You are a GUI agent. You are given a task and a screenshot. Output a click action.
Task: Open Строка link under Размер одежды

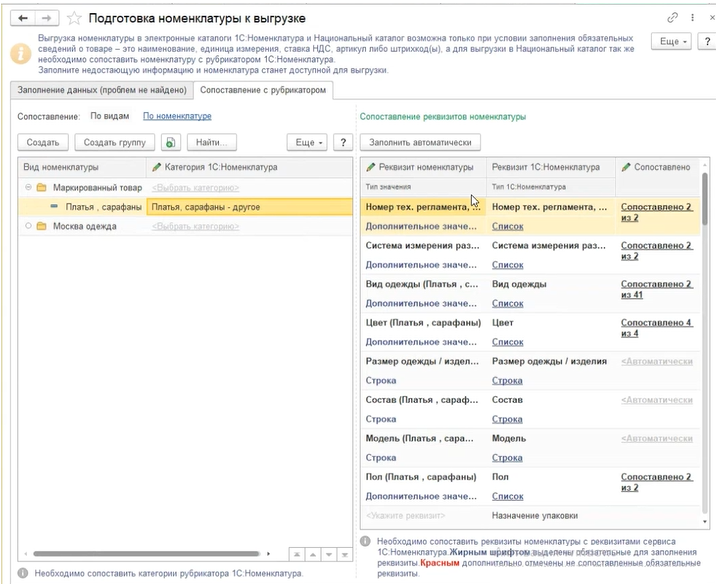pos(507,380)
